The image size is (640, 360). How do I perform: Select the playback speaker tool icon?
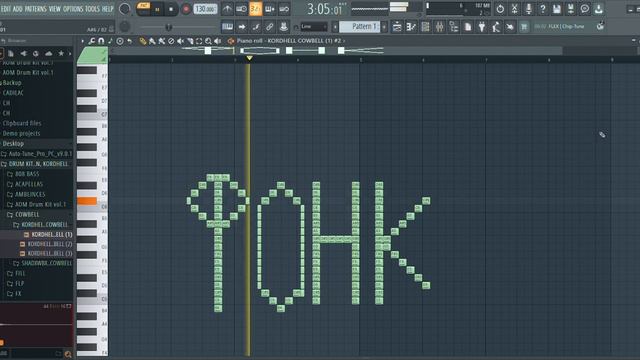coord(218,41)
